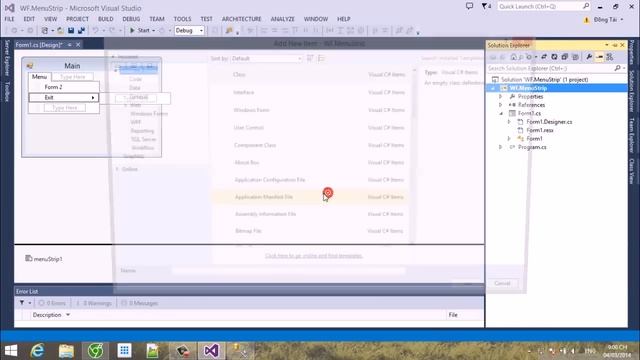Click Preview Selected Items icon
The height and width of the screenshot is (360, 640).
pos(599,57)
